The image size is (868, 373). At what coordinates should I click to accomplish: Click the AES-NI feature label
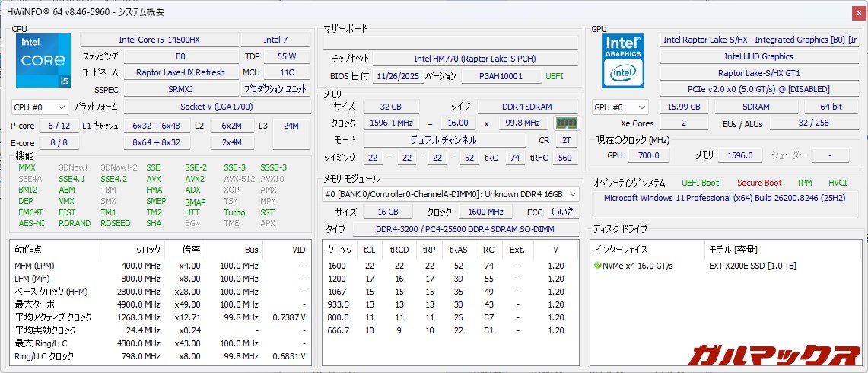(31, 223)
